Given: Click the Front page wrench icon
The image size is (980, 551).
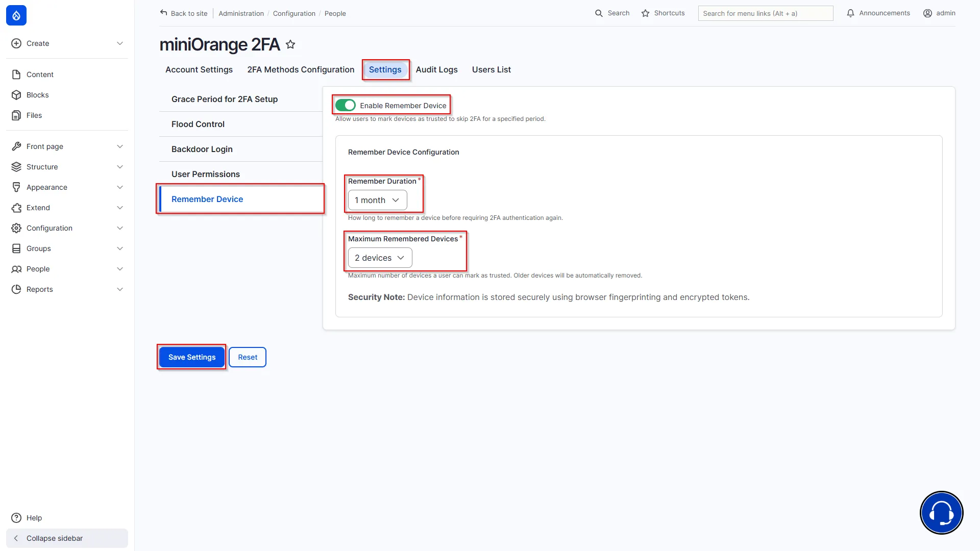Looking at the screenshot, I should click(16, 146).
